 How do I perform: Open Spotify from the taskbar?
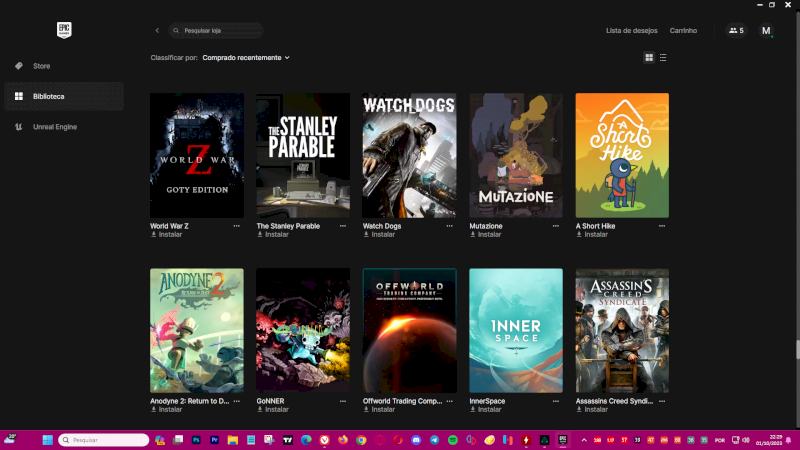[453, 440]
